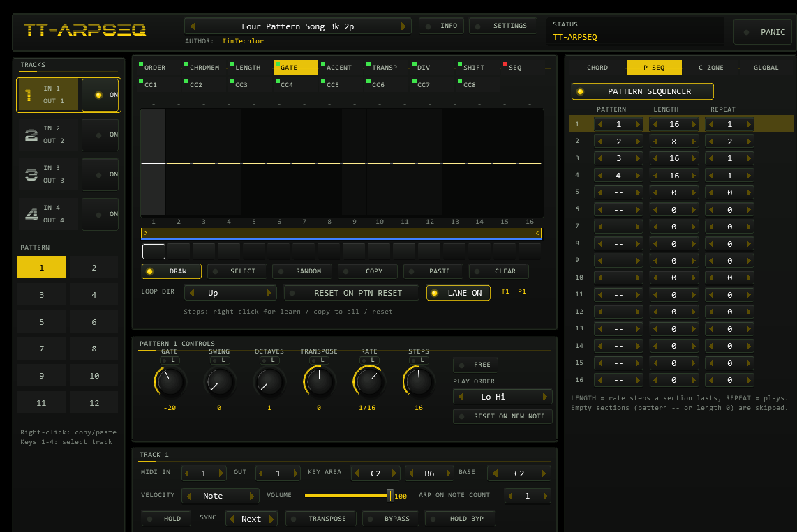
Task: Open the Base C2 selector
Action: (519, 473)
